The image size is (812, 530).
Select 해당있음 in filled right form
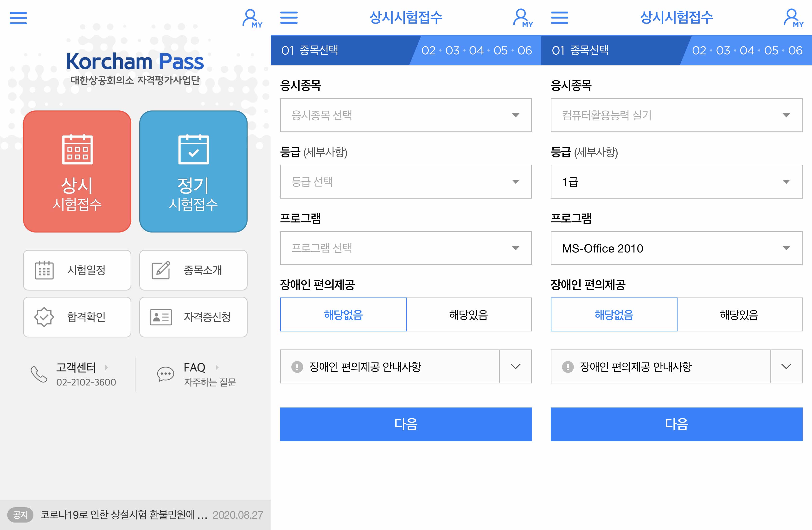(739, 314)
